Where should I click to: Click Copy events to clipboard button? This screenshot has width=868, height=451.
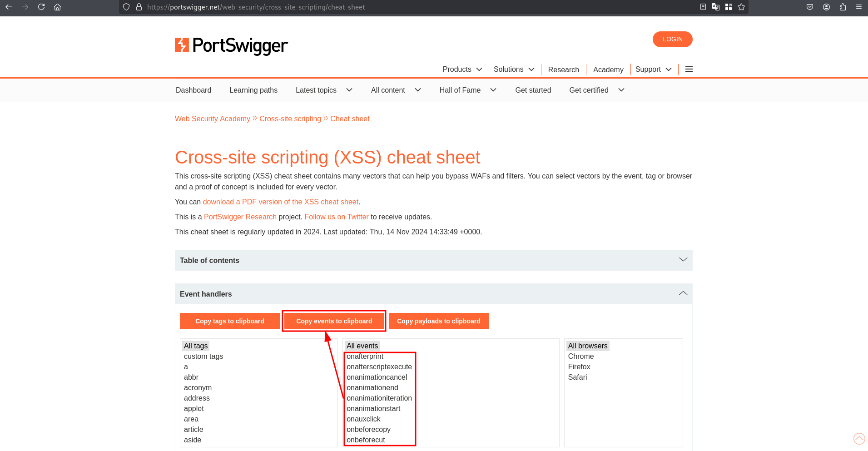[x=334, y=321]
